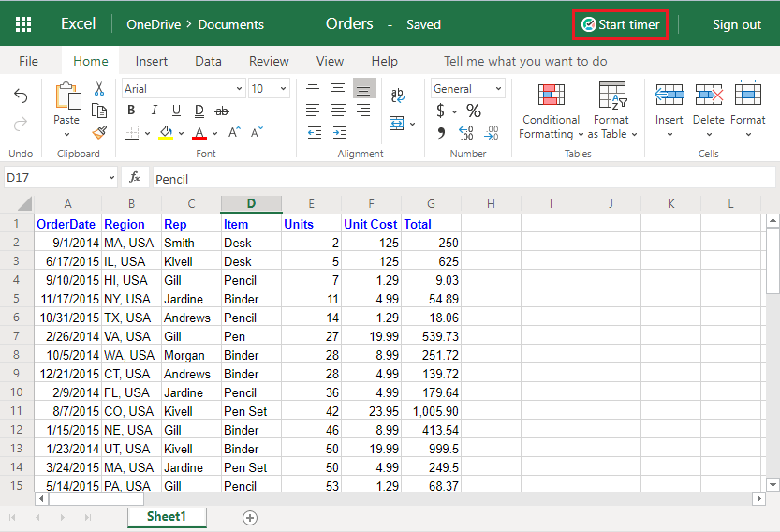Expand the Insert cells dropdown
This screenshot has height=532, width=780.
click(x=670, y=135)
